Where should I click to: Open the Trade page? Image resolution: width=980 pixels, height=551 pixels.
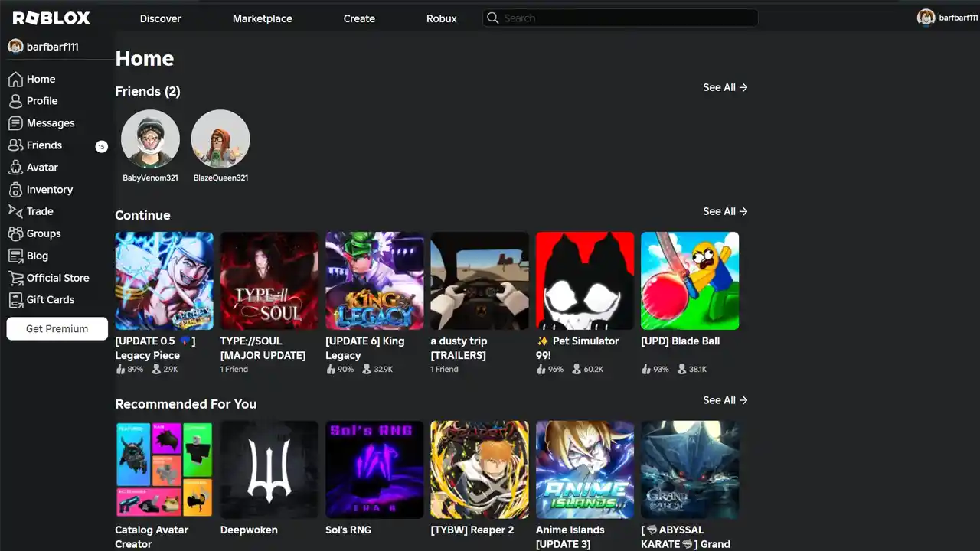tap(40, 211)
